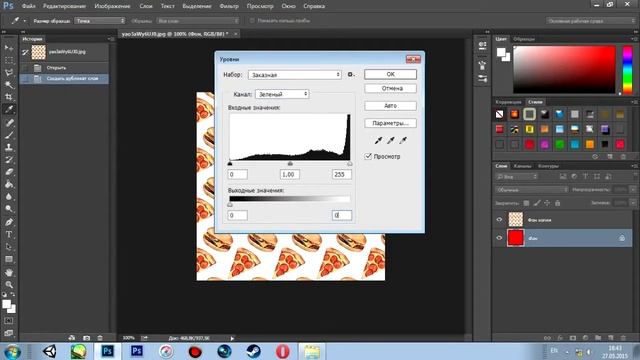
Task: Click the Отмена button
Action: (390, 88)
